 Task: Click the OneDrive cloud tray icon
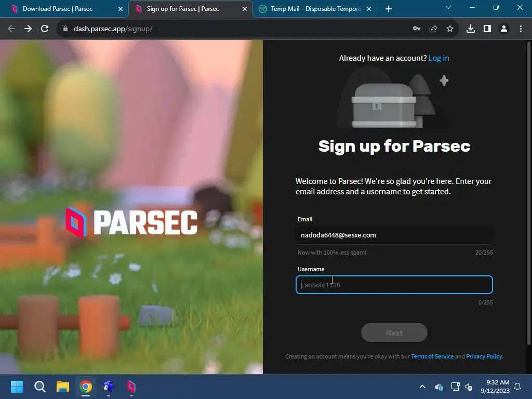coord(438,387)
